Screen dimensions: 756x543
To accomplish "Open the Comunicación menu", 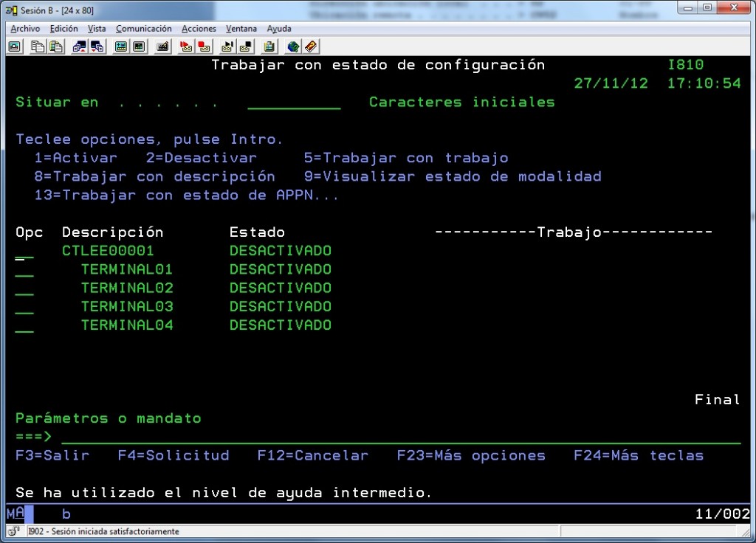I will (144, 29).
